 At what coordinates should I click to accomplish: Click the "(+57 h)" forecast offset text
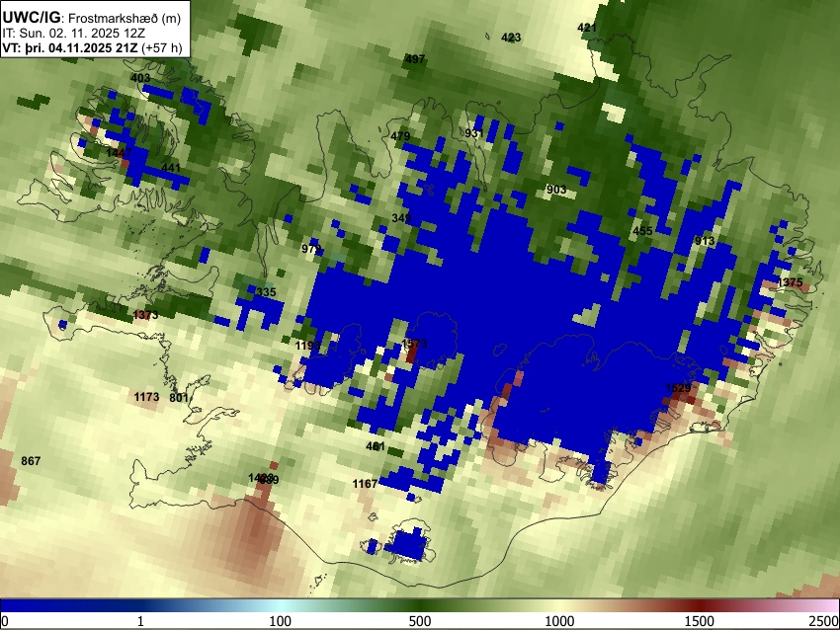[x=162, y=47]
